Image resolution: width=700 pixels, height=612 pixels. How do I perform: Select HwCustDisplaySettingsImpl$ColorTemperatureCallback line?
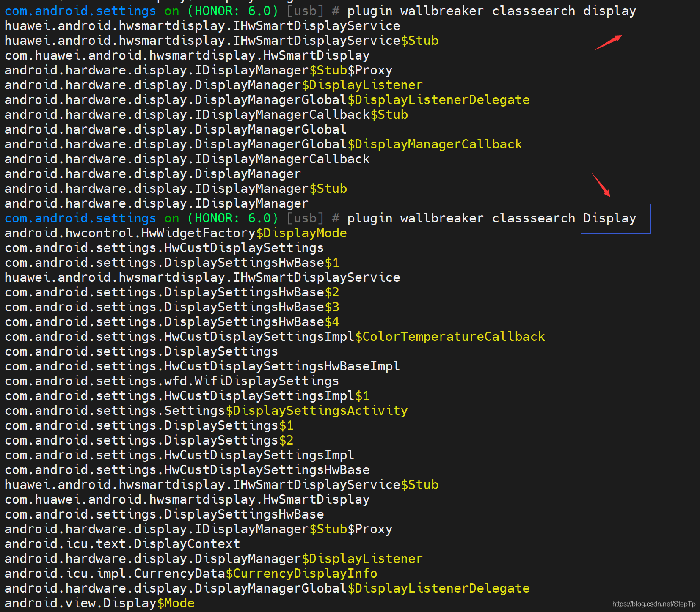point(275,337)
